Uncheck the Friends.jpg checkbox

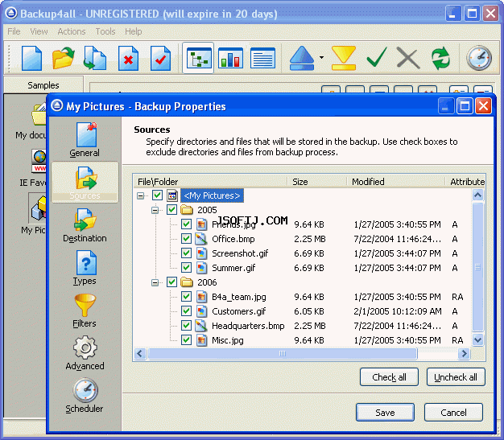pos(186,224)
